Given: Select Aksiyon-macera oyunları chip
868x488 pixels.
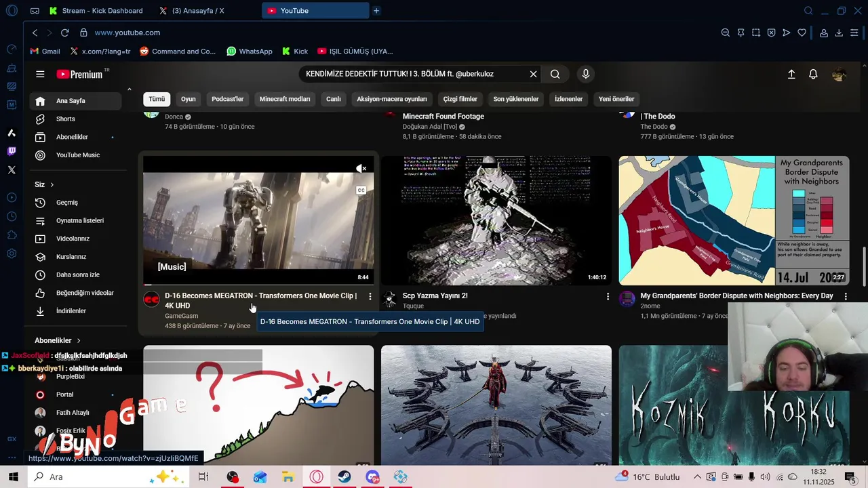Looking at the screenshot, I should click(x=392, y=99).
